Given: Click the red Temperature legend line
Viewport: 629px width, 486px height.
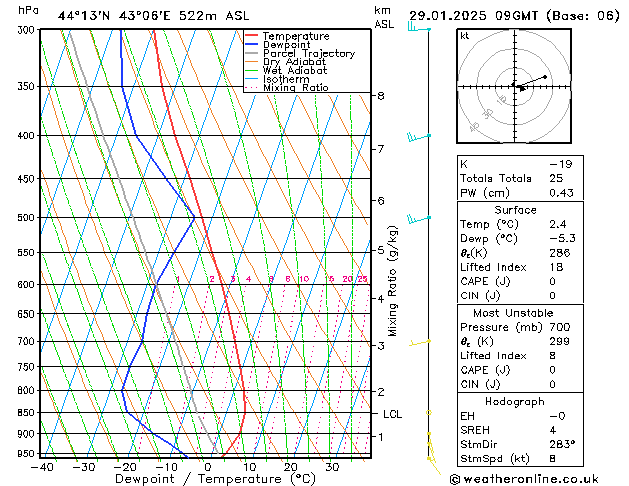Looking at the screenshot, I should click(252, 36).
